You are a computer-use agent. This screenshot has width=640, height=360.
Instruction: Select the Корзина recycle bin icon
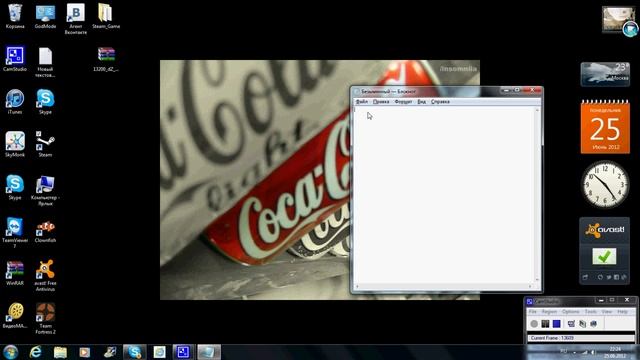[15, 16]
